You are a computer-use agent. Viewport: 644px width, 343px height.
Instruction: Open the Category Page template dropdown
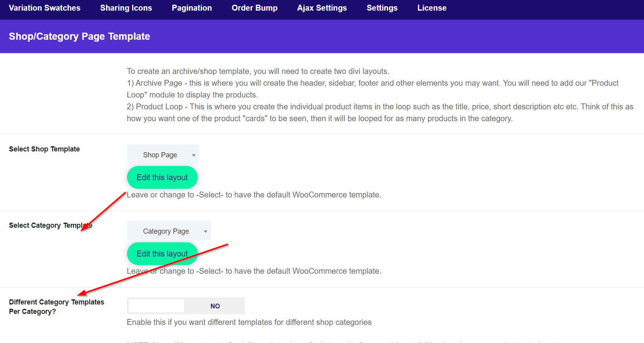[169, 231]
